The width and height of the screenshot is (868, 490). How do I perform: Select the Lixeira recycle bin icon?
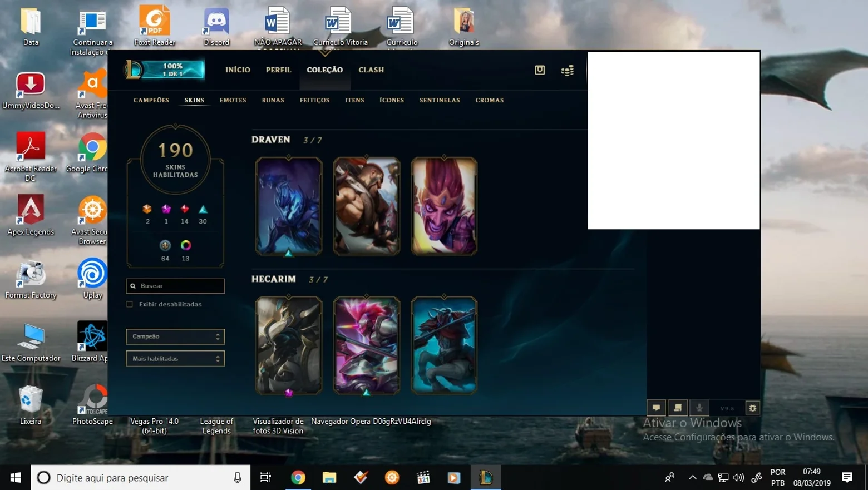[x=31, y=405]
